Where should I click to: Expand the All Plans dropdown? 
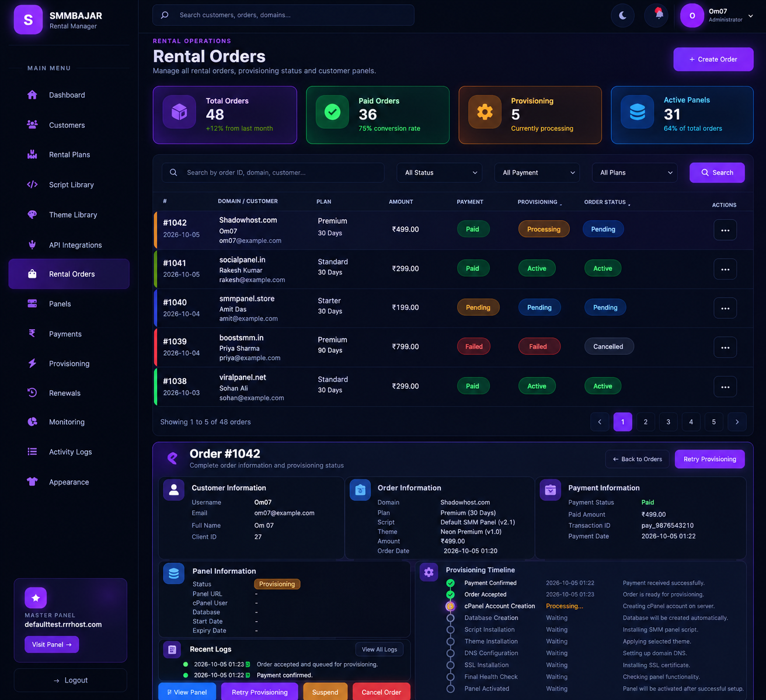635,173
